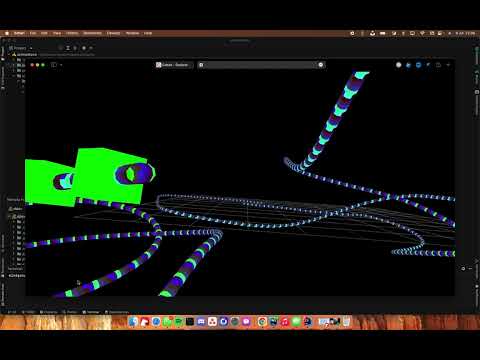480x360 pixels.
Task: Open Google Chrome from the Dock
Action: [x=262, y=322]
